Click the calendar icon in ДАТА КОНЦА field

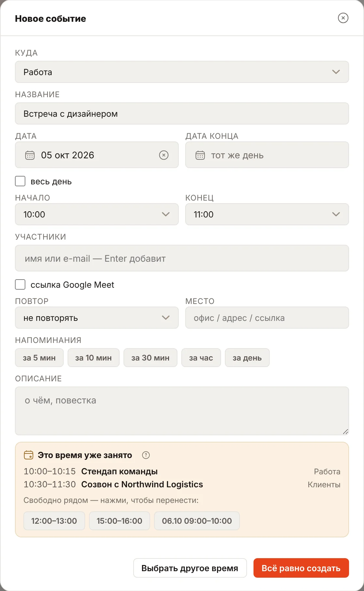200,155
